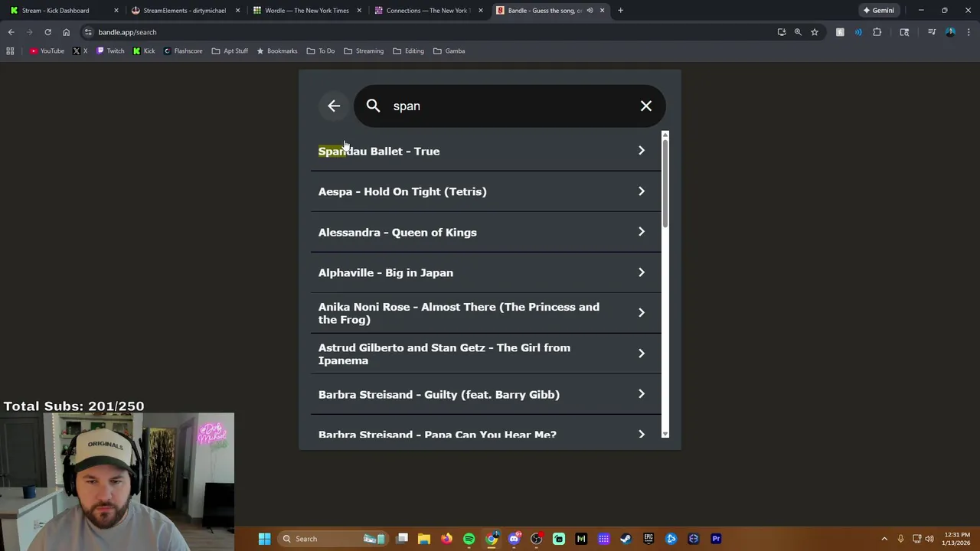980x551 pixels.
Task: Bookmark this page with the star icon
Action: [x=815, y=32]
